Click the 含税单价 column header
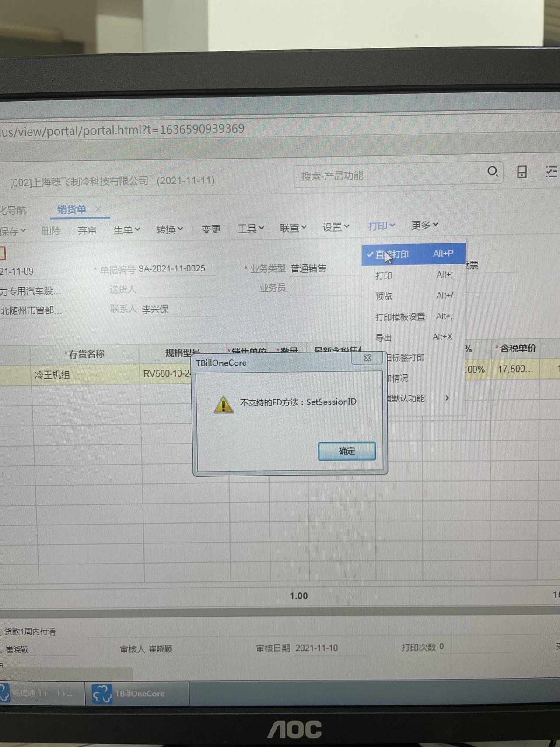Viewport: 560px width, 747px height. [516, 349]
